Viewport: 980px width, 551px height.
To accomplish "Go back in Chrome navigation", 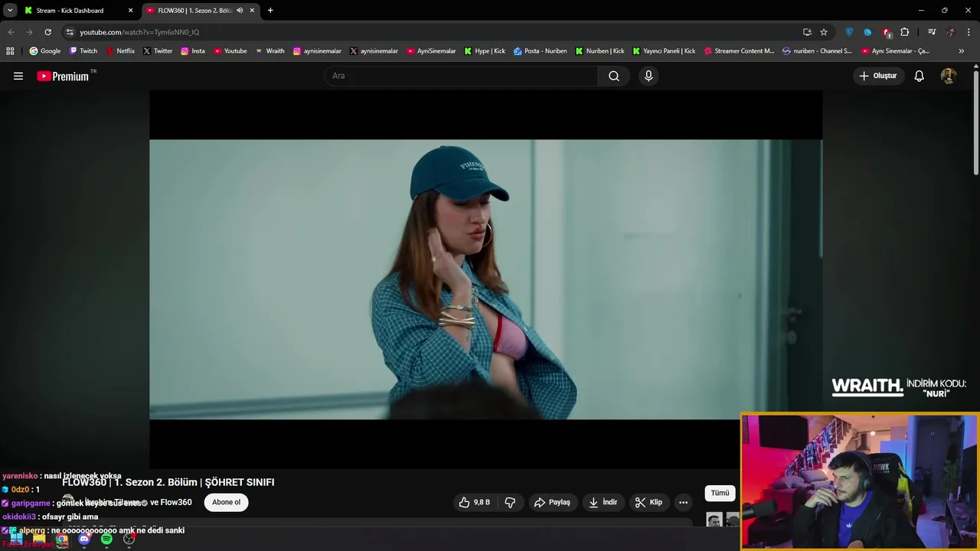I will [x=11, y=32].
